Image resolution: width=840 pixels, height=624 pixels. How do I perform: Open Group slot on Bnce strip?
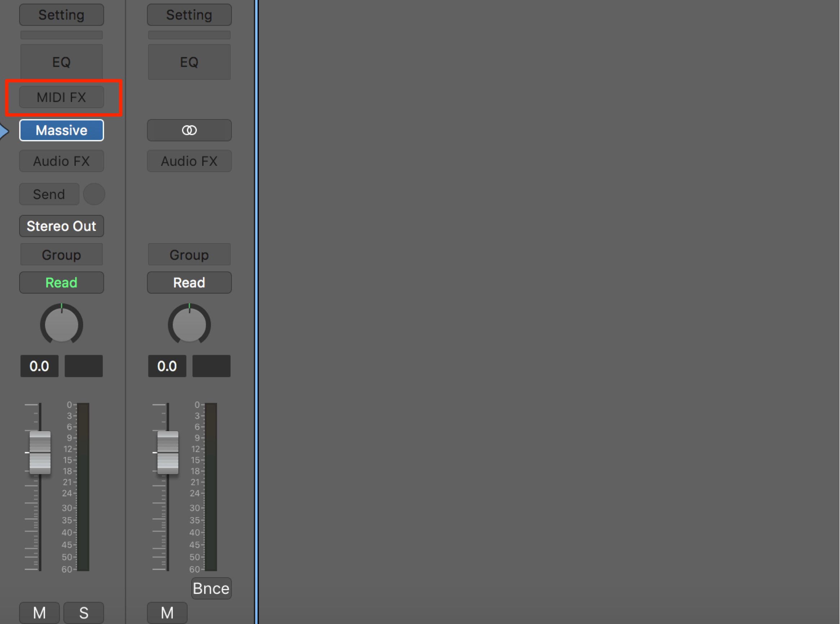pos(189,255)
